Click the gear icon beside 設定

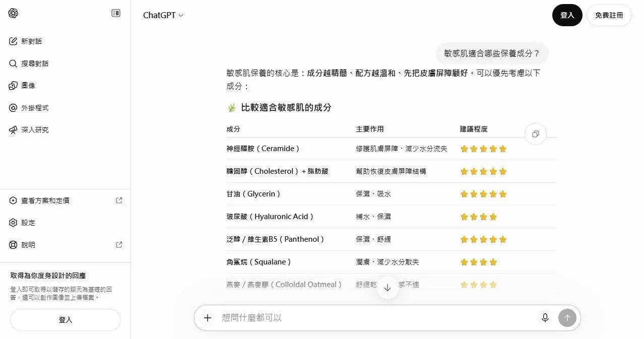tap(13, 223)
